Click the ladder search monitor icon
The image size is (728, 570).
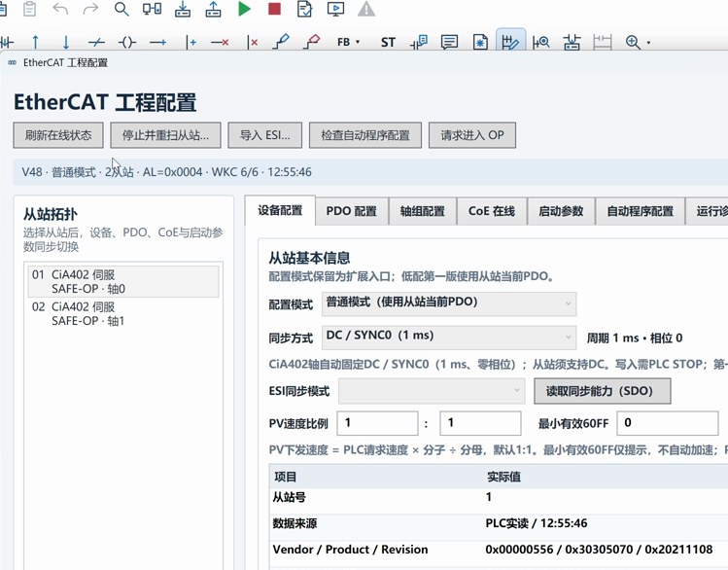pyautogui.click(x=541, y=42)
